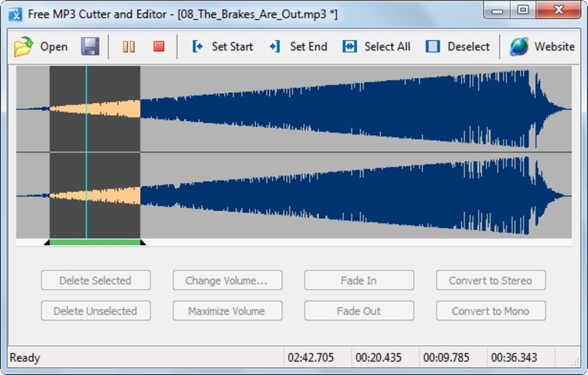
Task: Click the Delete Unselected button
Action: (96, 311)
